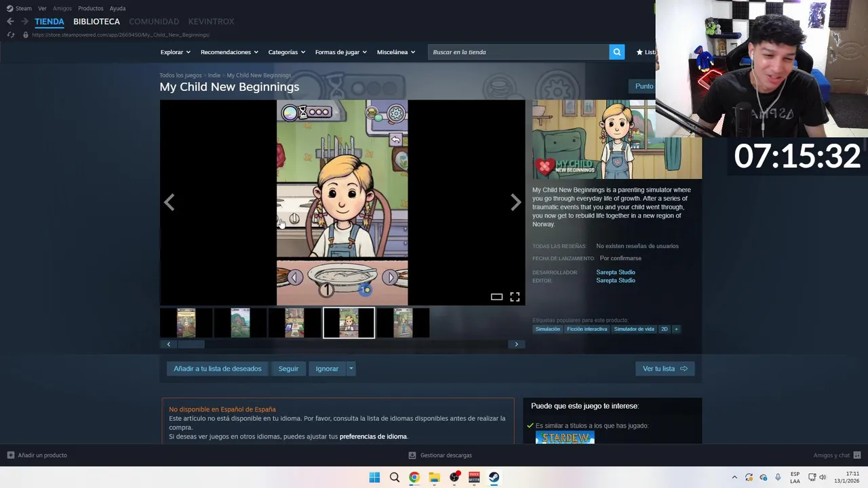Switch to Steam in taskbar
Image resolution: width=868 pixels, height=488 pixels.
(494, 477)
